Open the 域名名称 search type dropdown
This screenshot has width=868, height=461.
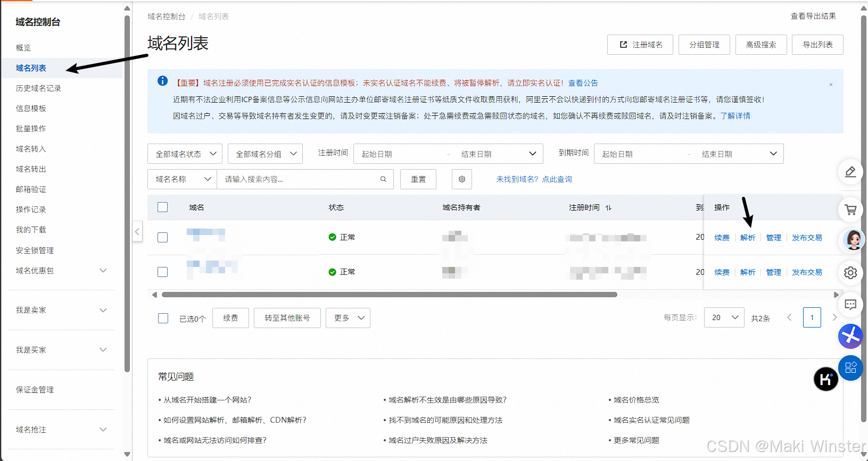pyautogui.click(x=182, y=179)
